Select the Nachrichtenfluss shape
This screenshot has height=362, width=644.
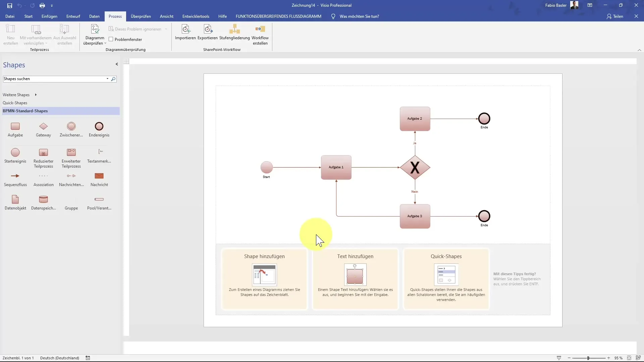point(71,179)
